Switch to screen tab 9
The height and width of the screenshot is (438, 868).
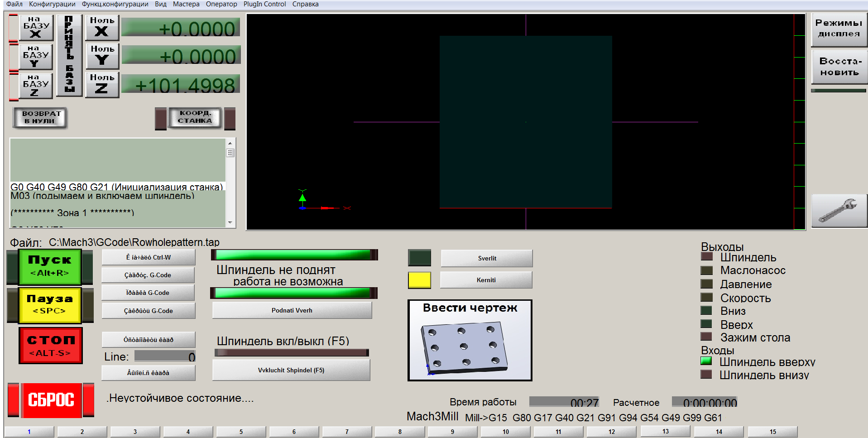pyautogui.click(x=452, y=432)
